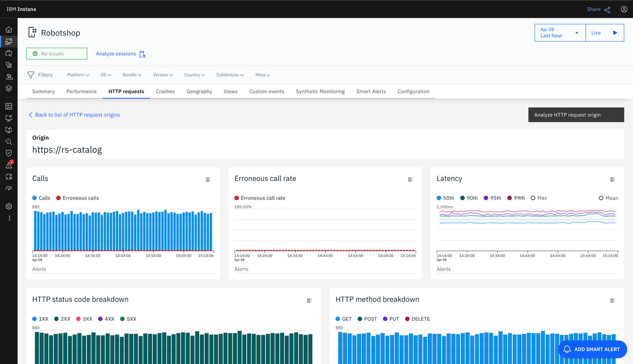Image resolution: width=633 pixels, height=364 pixels.
Task: Click the POST legend color swatch
Action: coord(360,319)
